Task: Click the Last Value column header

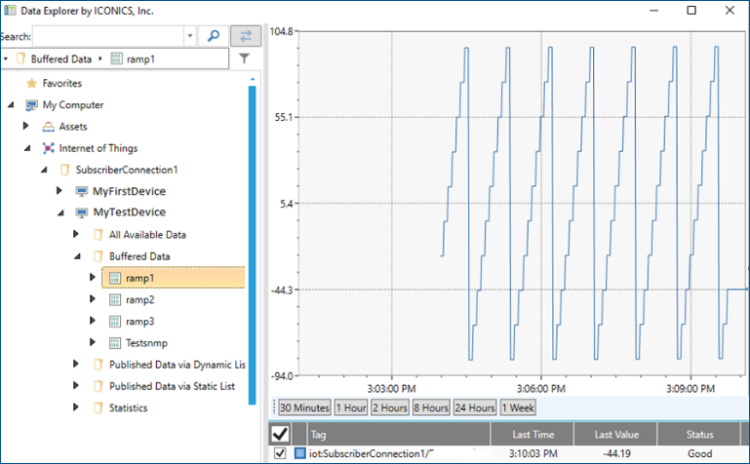Action: [615, 435]
